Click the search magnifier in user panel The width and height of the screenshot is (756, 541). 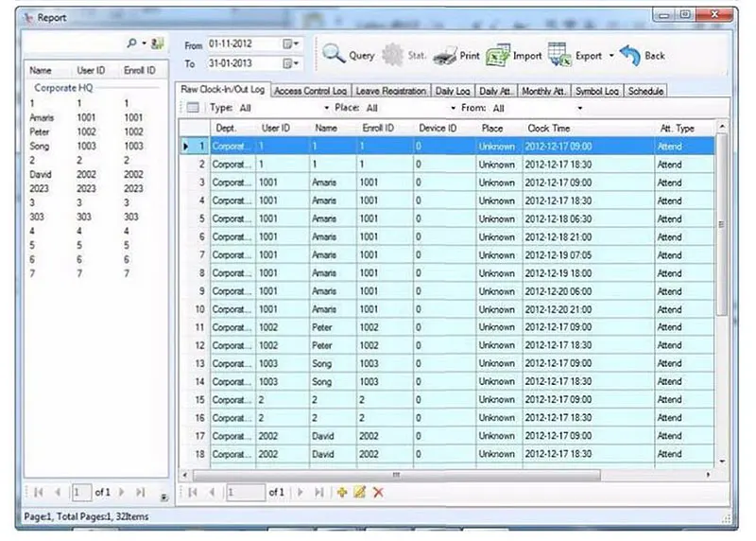[x=131, y=44]
